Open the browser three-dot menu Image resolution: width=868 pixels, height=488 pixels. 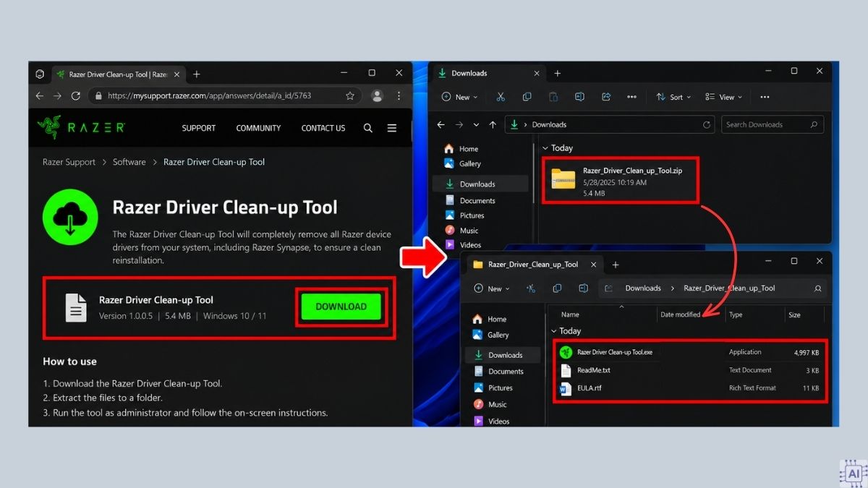tap(399, 95)
